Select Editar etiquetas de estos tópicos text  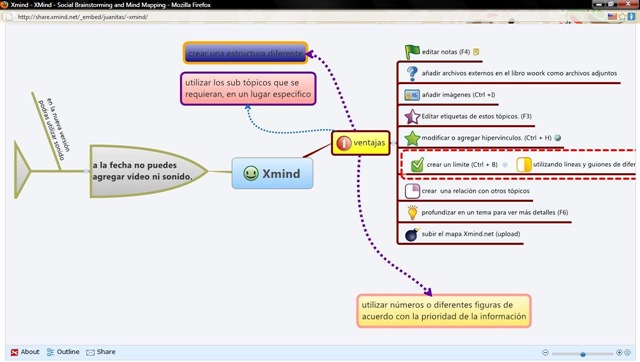(476, 116)
